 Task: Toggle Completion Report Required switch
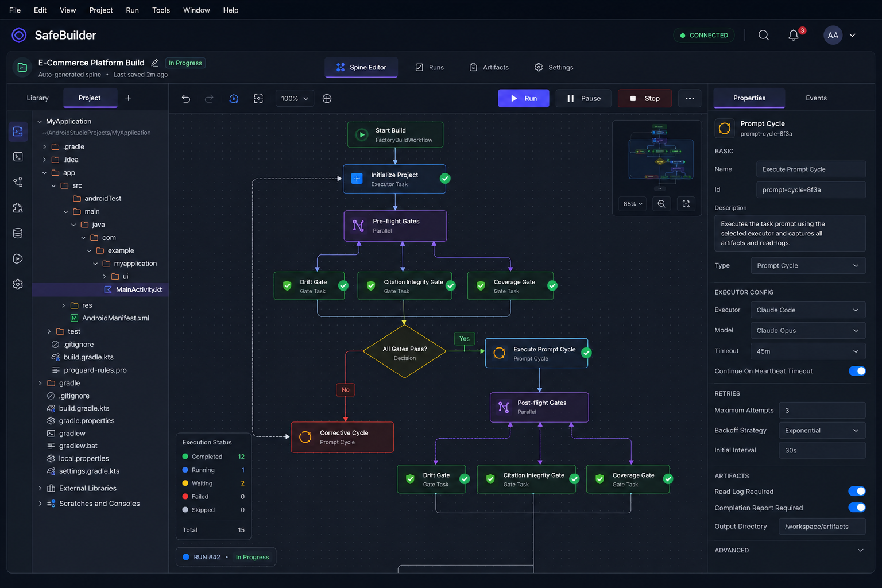(x=857, y=508)
